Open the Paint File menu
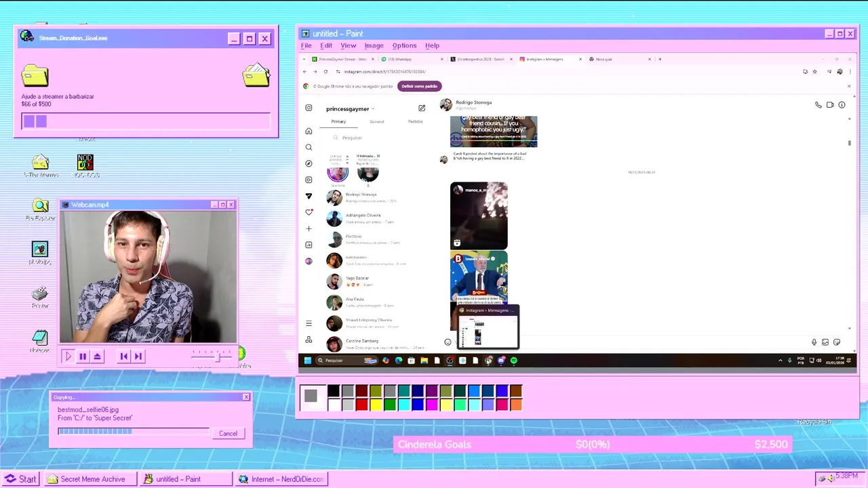Screen dimensions: 868x488 [x=307, y=45]
